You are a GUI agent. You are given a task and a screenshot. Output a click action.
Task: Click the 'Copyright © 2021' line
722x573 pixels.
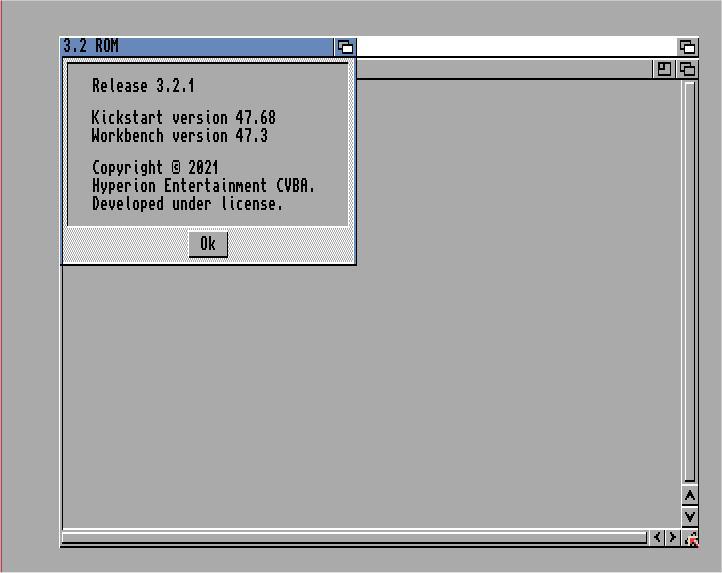[x=155, y=168]
